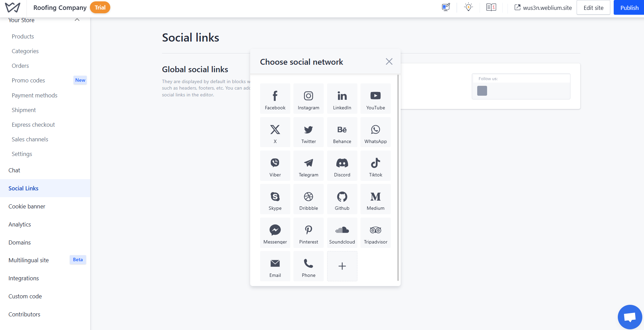Open the Promo codes menu item
Viewport: 644px width, 330px height.
tap(28, 80)
